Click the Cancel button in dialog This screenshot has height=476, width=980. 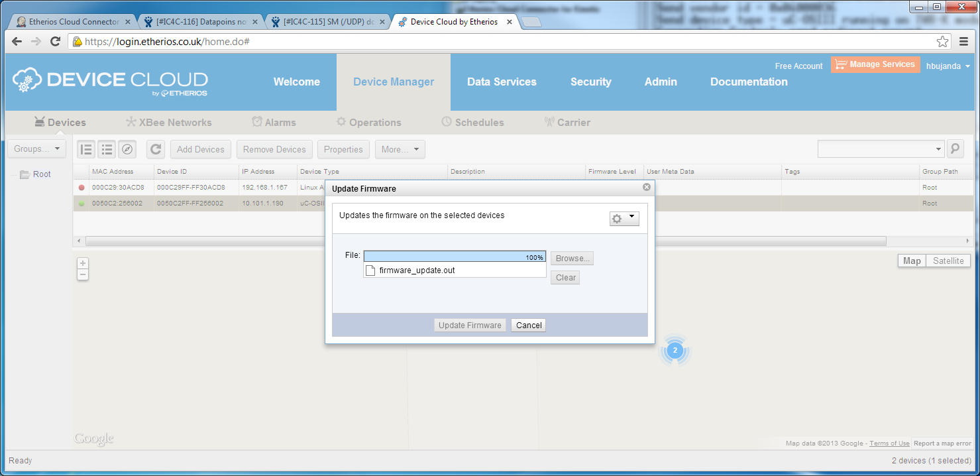click(529, 325)
